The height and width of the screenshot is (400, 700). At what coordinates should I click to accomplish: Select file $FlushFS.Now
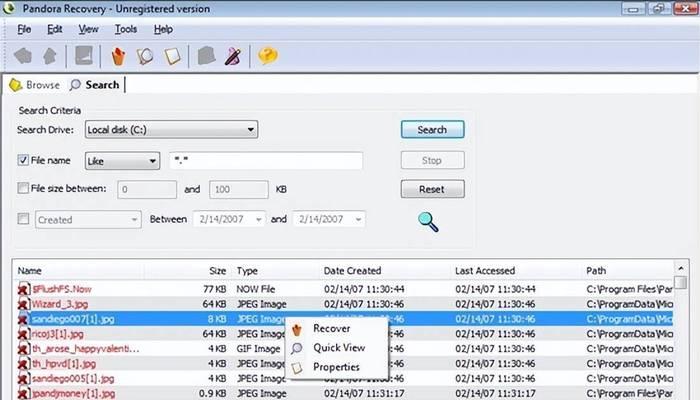tap(62, 289)
